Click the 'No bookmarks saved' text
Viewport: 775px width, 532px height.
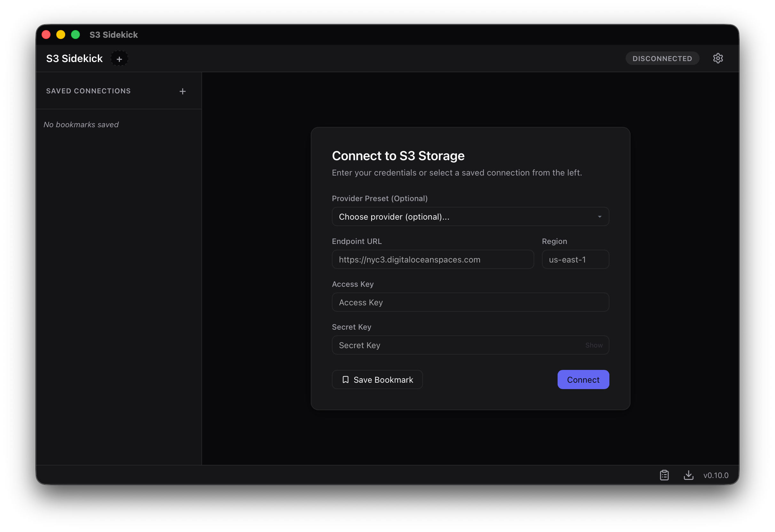coord(81,124)
